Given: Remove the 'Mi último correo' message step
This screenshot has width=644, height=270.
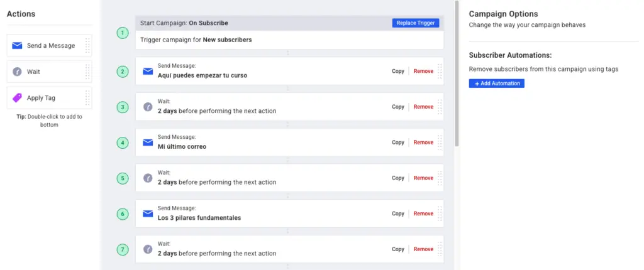Looking at the screenshot, I should 423,143.
